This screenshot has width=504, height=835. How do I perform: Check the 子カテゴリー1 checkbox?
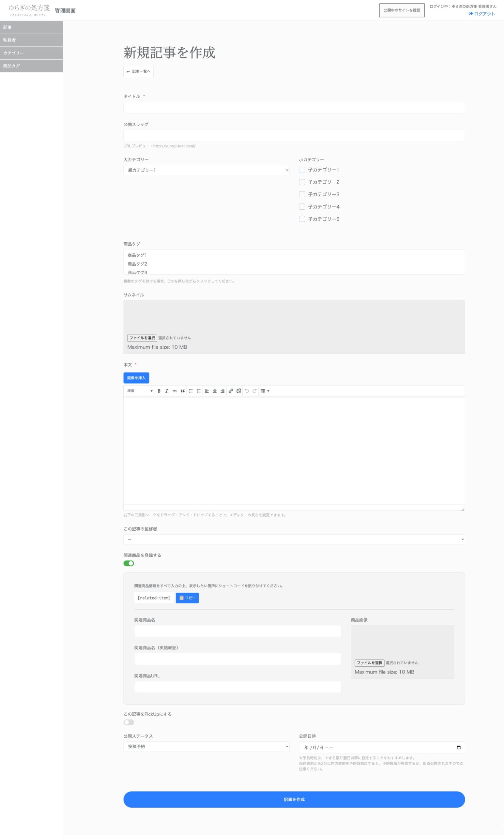click(x=302, y=170)
